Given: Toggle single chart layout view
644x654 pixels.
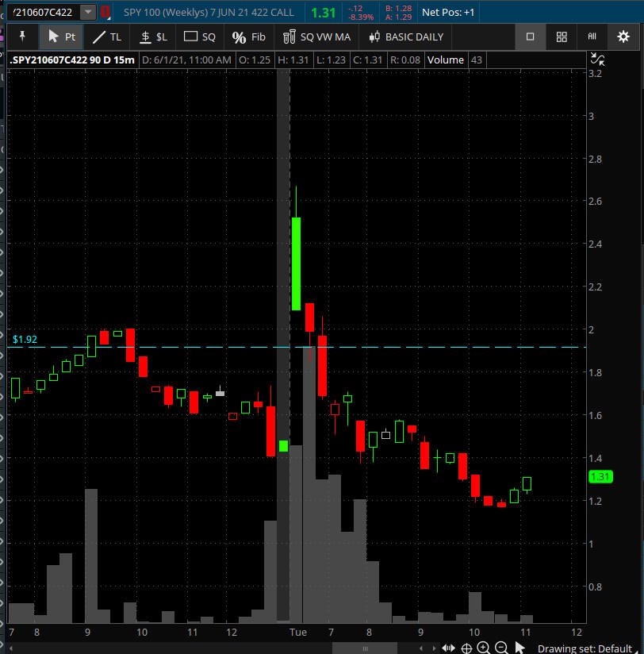Looking at the screenshot, I should [x=531, y=37].
